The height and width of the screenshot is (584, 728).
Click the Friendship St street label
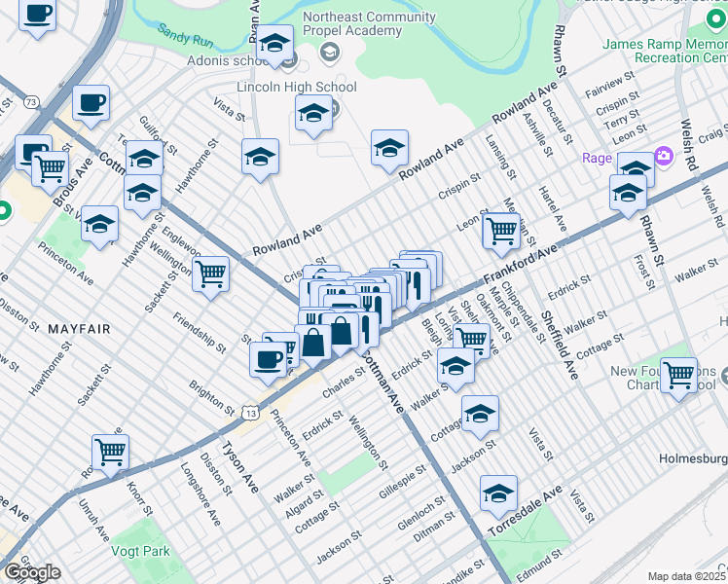tap(200, 332)
